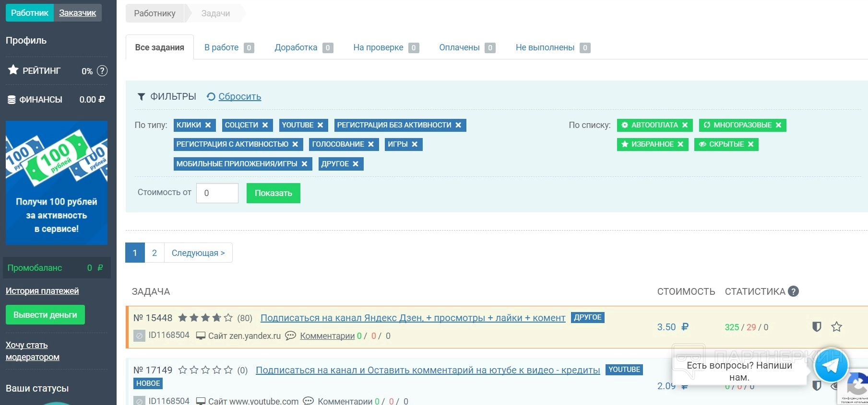
Task: Open the Хочу стать модератором link
Action: 33,351
